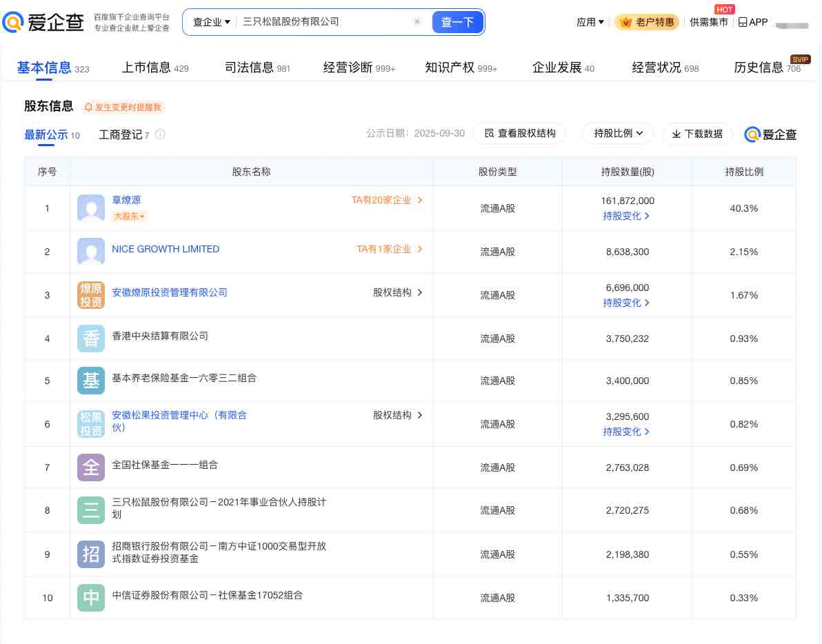
Task: Click the 章燎源 shareholder avatar
Action: (91, 208)
